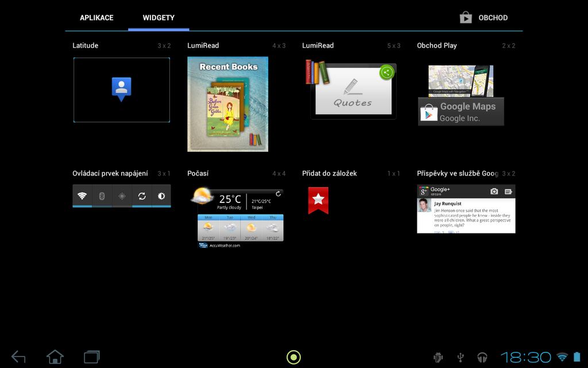Open the Obchod store via shopping bag icon
This screenshot has width=588, height=368.
(466, 17)
